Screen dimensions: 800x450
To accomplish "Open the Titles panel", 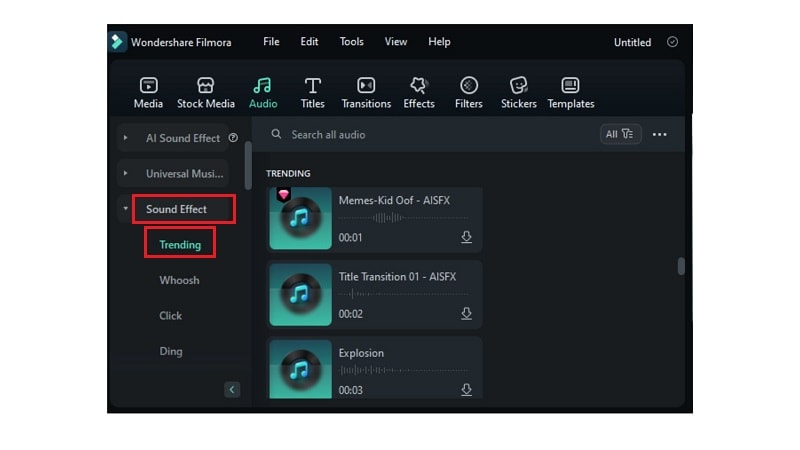I will click(312, 92).
